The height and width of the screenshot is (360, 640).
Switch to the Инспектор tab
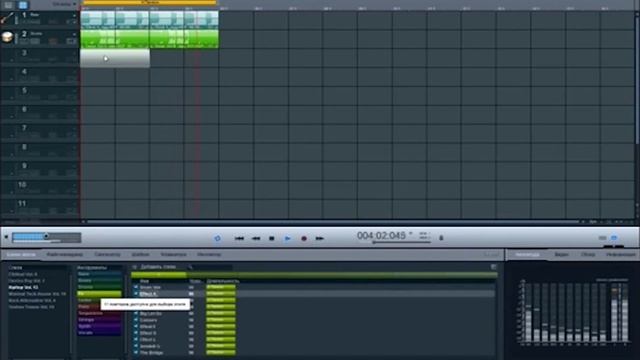209,254
